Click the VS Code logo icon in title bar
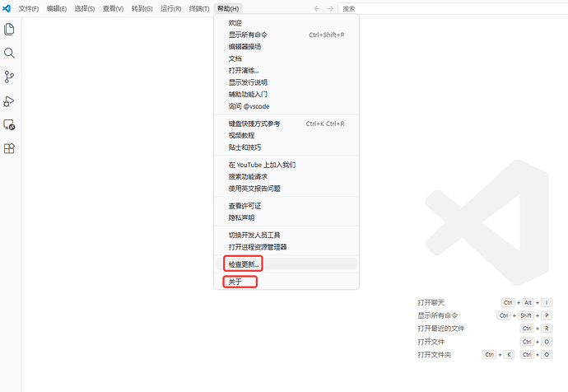568x392 pixels. [7, 8]
